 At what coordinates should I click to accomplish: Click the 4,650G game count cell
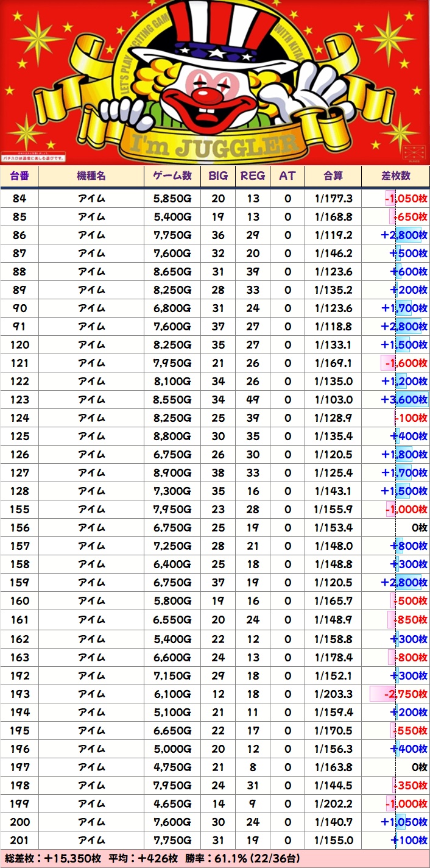tap(172, 803)
